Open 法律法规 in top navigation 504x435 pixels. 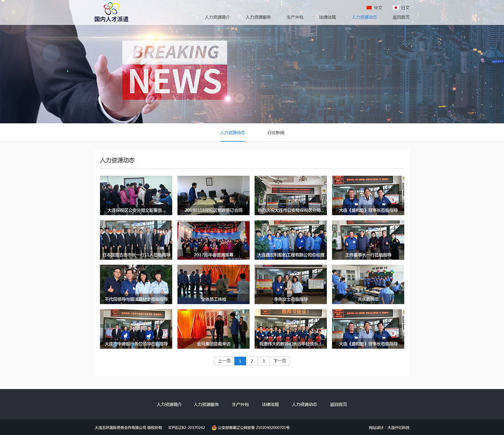327,18
